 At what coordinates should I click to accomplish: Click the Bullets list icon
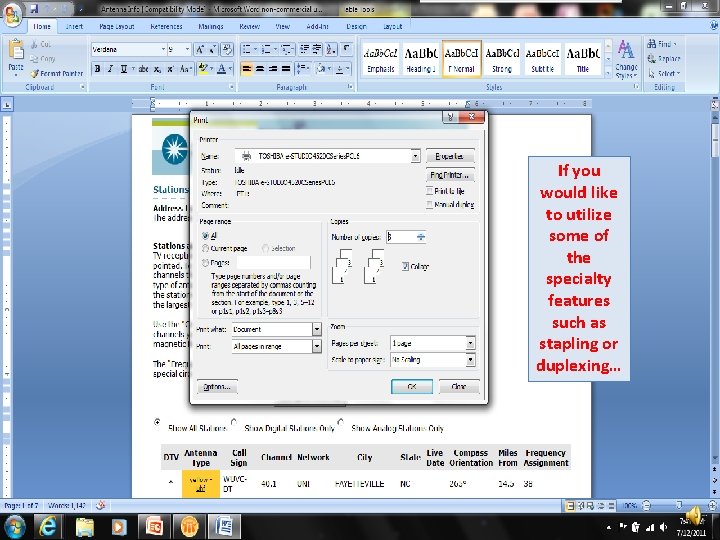[247, 49]
